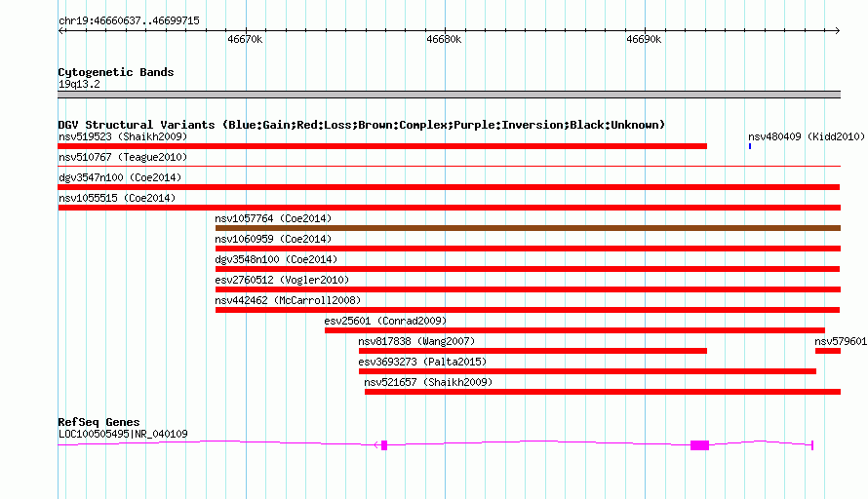868x499 pixels.
Task: Open the nsv521657 (Shaikh2009) label
Action: (428, 382)
